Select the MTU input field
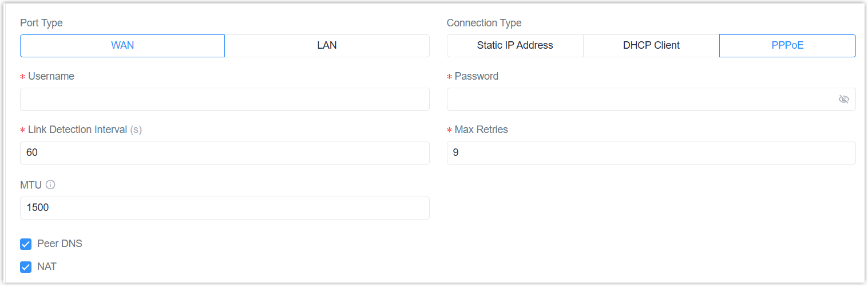The image size is (868, 286). [x=224, y=208]
